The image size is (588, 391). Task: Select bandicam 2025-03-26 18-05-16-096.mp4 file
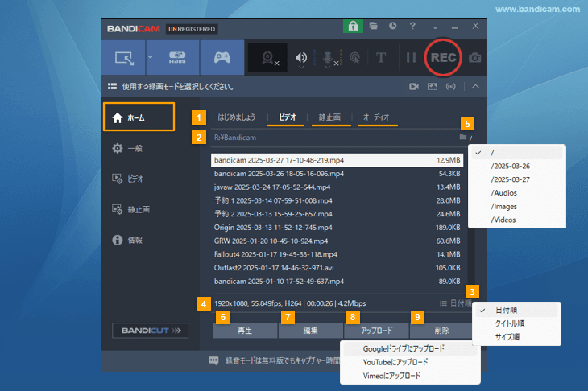(x=337, y=174)
